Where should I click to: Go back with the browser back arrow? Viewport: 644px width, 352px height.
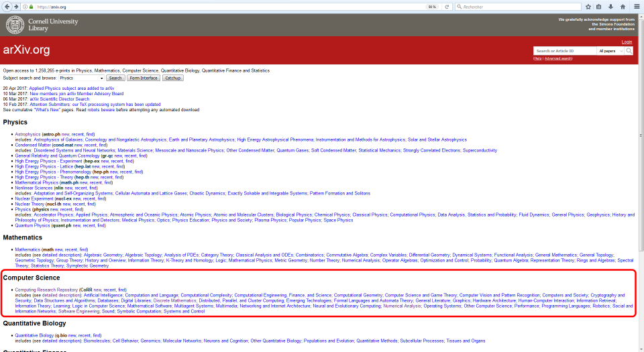(x=7, y=7)
